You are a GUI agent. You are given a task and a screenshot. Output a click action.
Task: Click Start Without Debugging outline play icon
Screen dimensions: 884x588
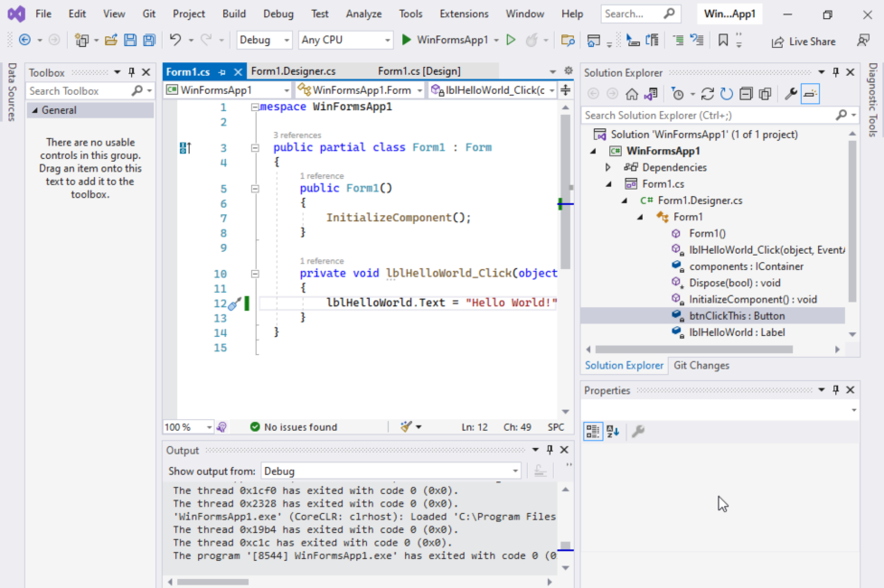[511, 40]
